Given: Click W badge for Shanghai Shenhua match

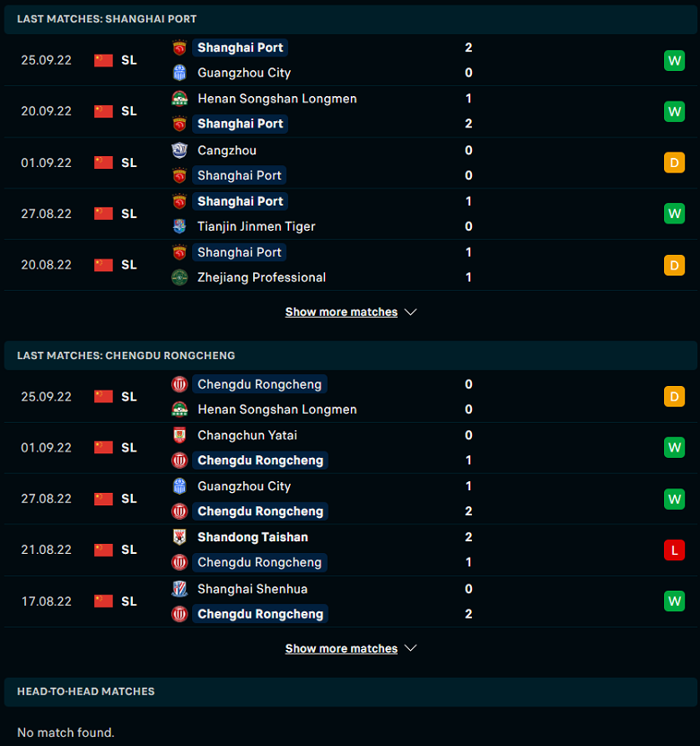Looking at the screenshot, I should [674, 601].
